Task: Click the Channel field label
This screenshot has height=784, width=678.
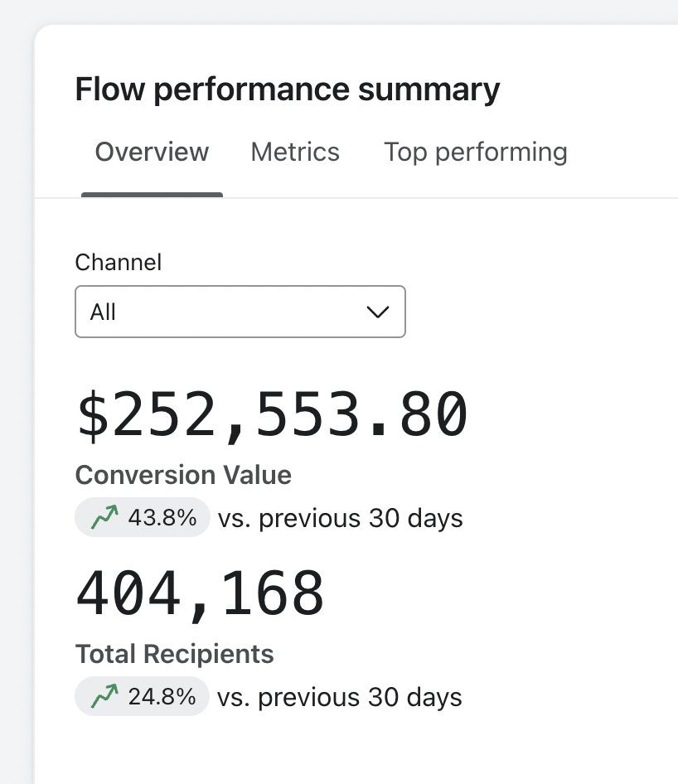Action: (x=119, y=263)
